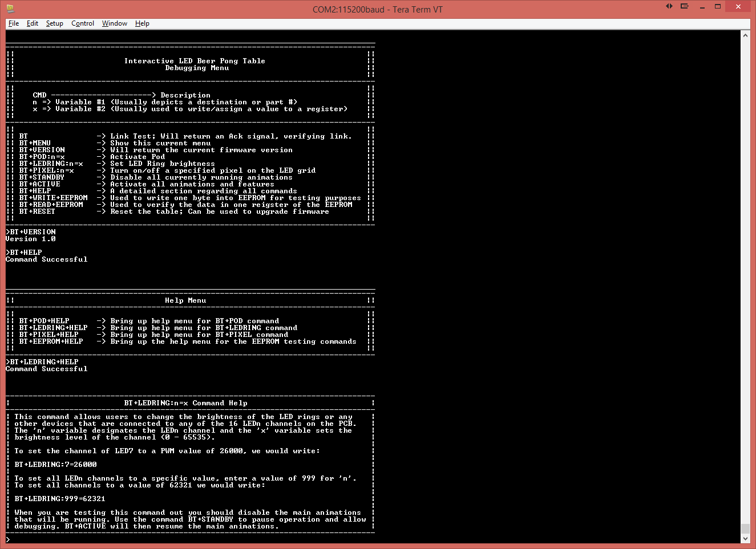Click the 'BT+LEDRING:n=x Command Help' heading

point(185,403)
